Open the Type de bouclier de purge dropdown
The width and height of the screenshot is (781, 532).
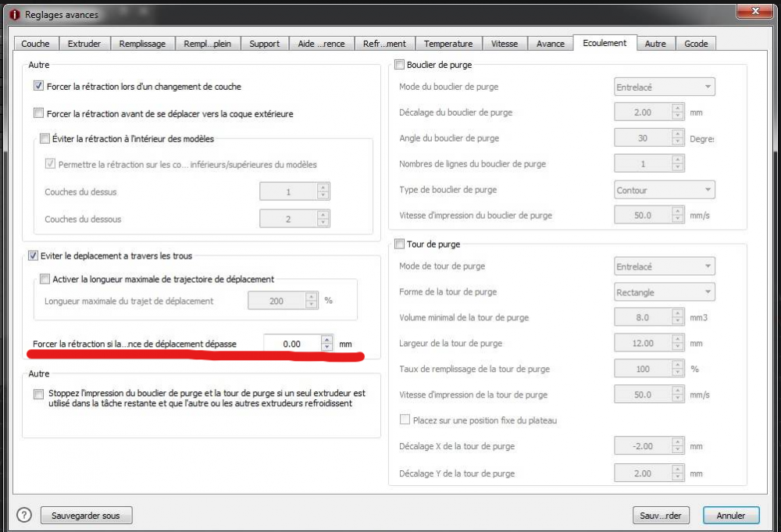pos(665,190)
